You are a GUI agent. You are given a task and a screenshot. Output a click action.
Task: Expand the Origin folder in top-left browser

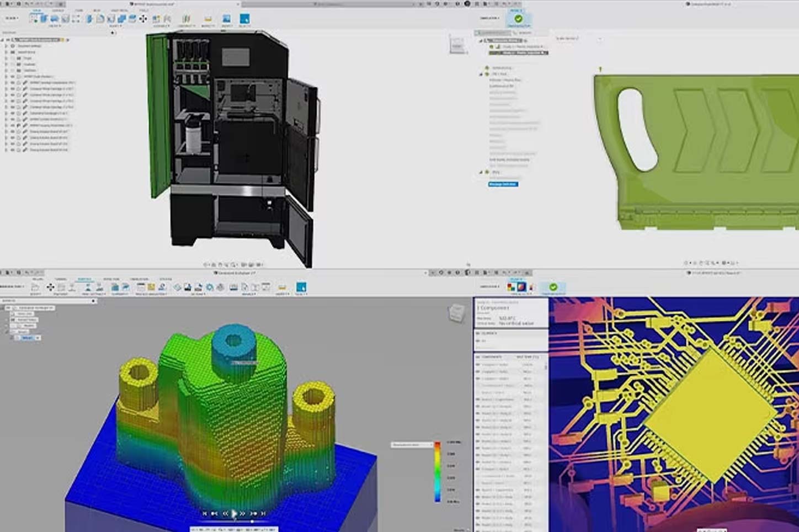[6, 58]
